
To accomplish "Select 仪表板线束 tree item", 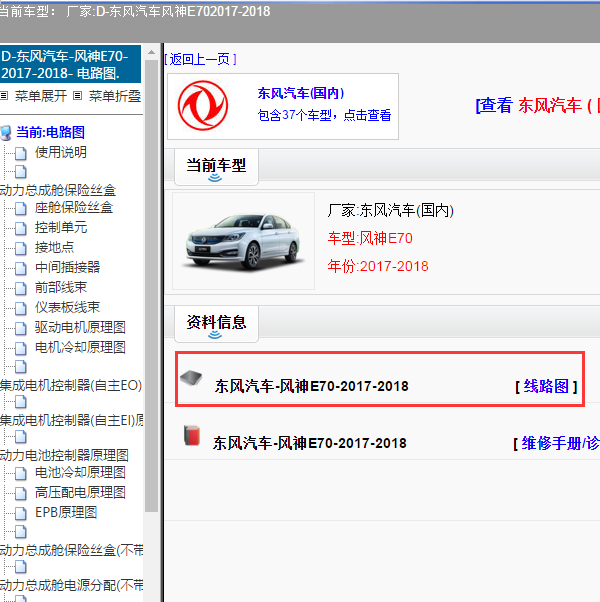I will [x=67, y=308].
